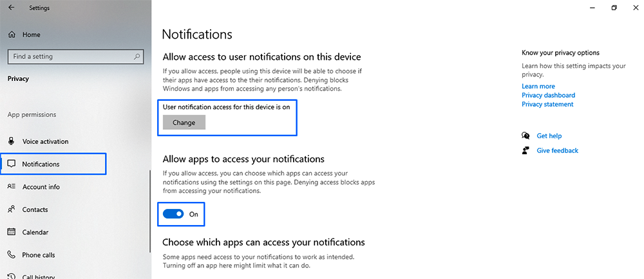The image size is (644, 279).
Task: Click the Notifications speech bubble icon
Action: coord(12,165)
